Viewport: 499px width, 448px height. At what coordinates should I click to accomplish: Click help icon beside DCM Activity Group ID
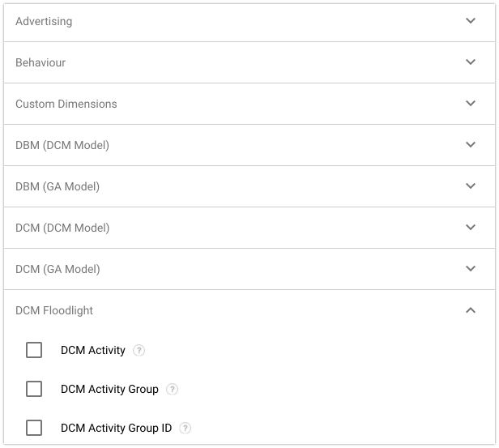(186, 429)
